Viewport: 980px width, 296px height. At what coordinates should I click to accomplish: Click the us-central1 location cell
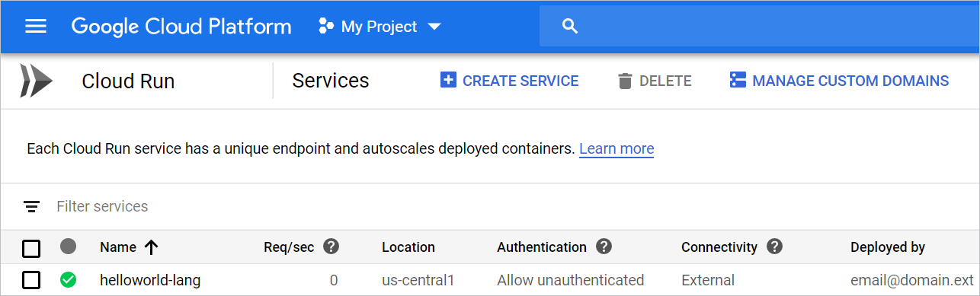[x=418, y=281]
